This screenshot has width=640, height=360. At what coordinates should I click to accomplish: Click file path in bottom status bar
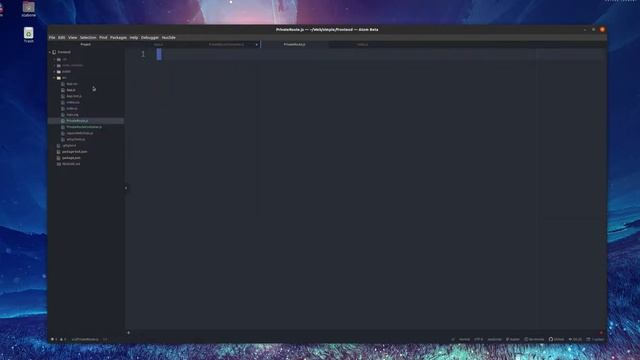pos(85,339)
